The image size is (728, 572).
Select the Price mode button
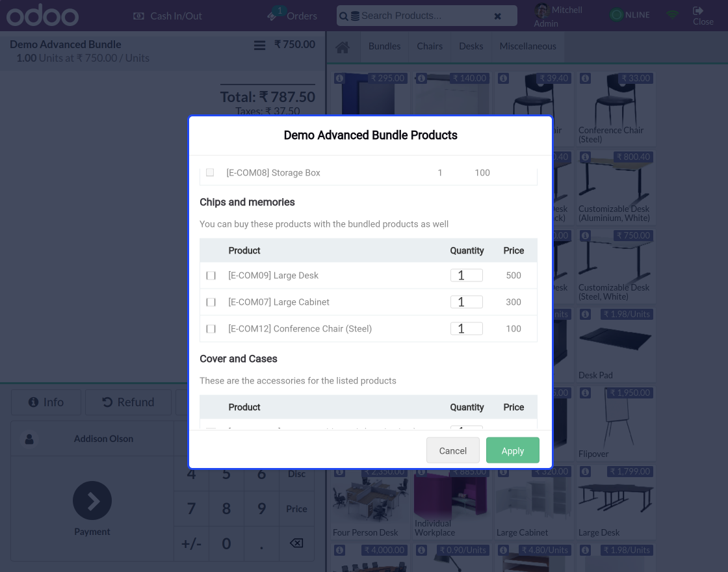[x=296, y=508]
